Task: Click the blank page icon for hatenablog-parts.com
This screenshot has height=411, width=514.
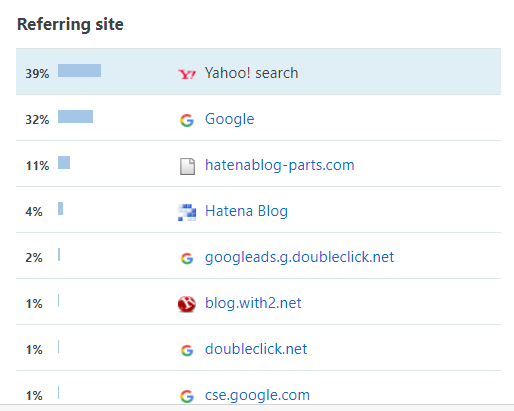Action: [187, 166]
